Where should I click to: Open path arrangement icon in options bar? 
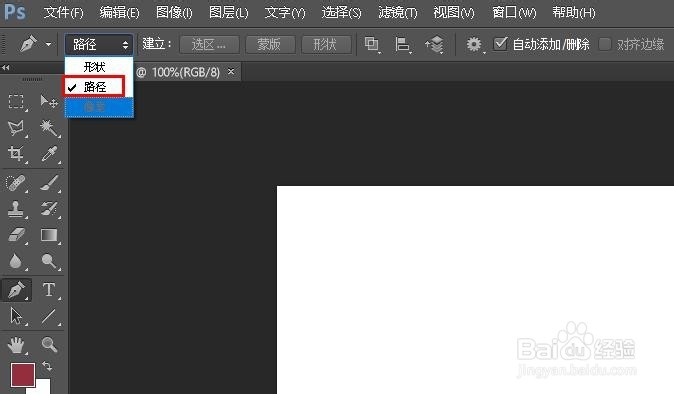[434, 44]
